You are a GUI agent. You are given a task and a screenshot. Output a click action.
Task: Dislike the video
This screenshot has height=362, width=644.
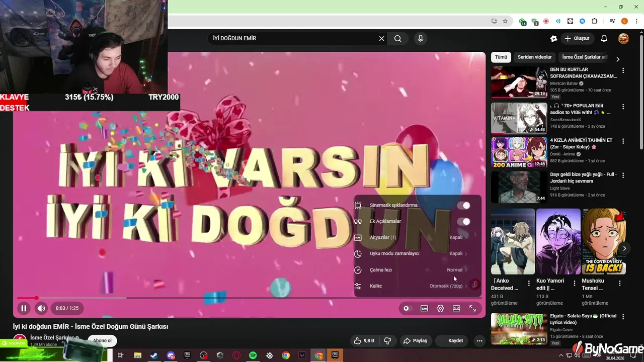(387, 341)
